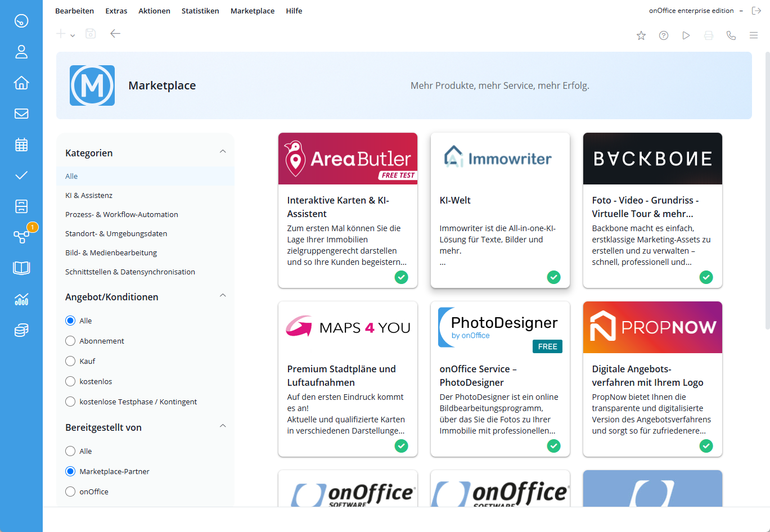Open the BACKBONE card banner
Image resolution: width=770 pixels, height=532 pixels.
click(652, 159)
